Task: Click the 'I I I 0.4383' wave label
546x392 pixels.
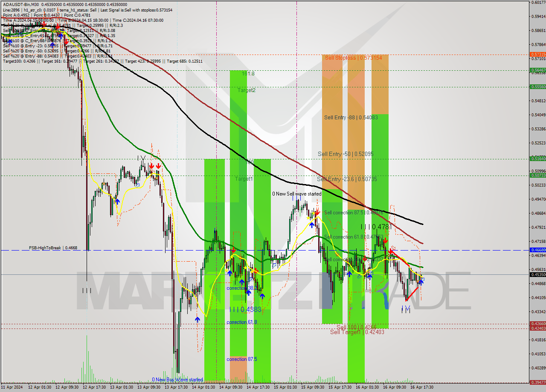Action: pyautogui.click(x=245, y=309)
